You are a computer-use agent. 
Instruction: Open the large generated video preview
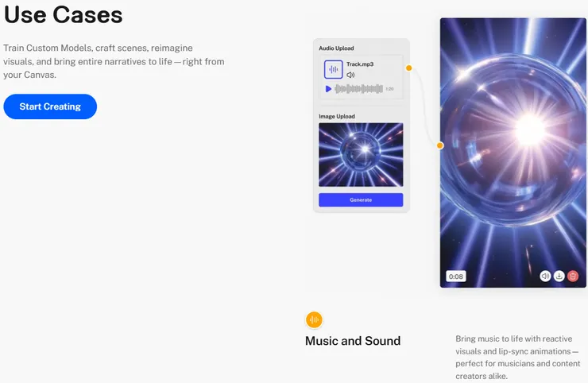[513, 153]
